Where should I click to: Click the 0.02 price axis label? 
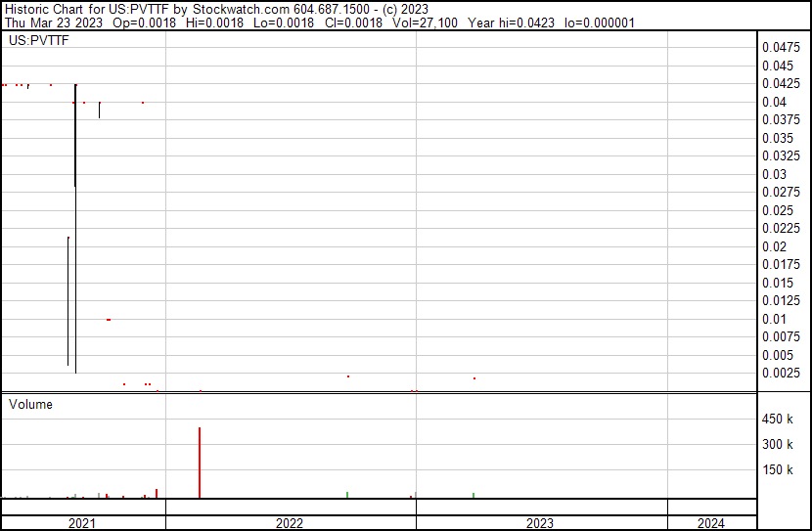click(774, 246)
